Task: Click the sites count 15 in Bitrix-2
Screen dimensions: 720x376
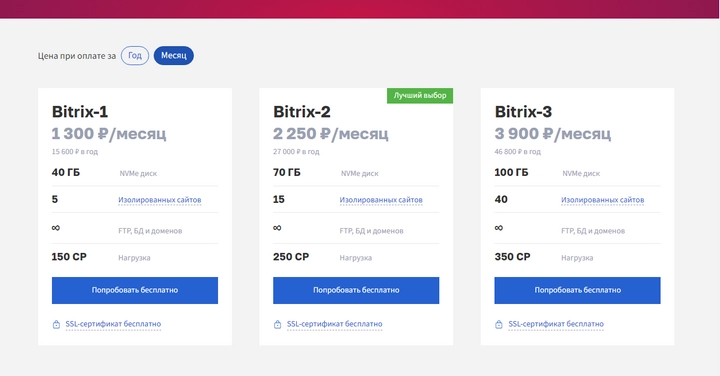Action: pos(279,199)
